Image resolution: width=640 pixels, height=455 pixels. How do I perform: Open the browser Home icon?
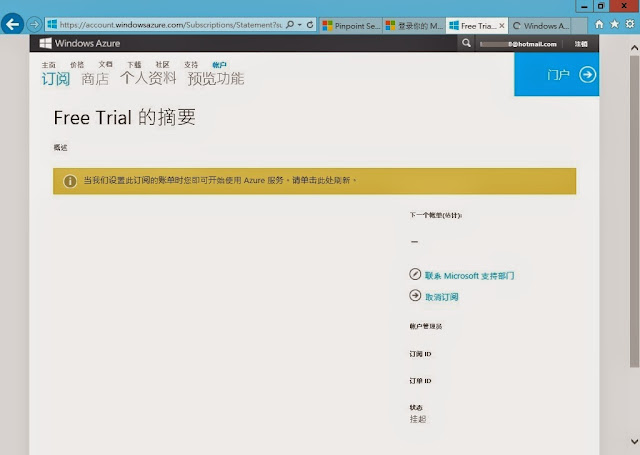pos(599,24)
